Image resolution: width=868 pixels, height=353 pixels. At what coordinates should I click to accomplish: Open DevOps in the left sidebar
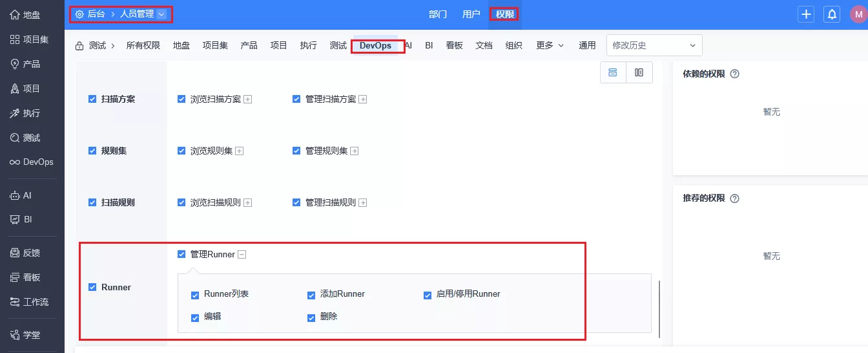pyautogui.click(x=32, y=162)
